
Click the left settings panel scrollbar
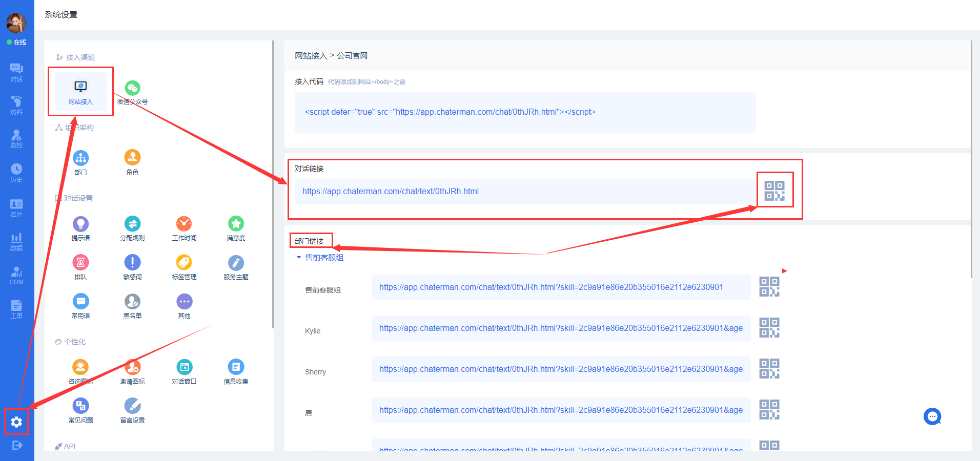click(x=273, y=184)
